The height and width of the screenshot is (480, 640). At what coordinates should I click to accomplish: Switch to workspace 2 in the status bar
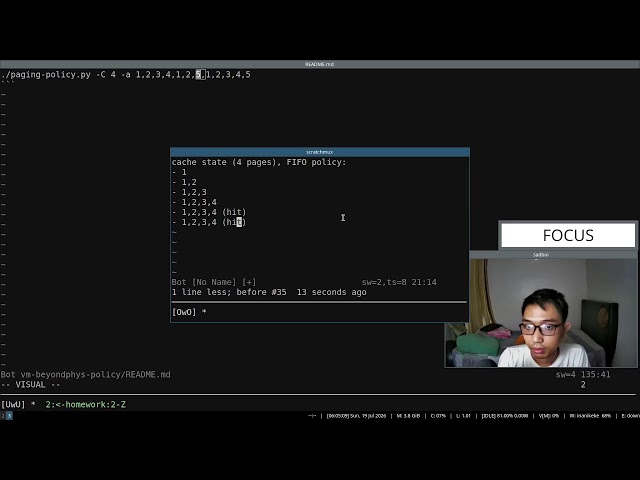pos(2,416)
